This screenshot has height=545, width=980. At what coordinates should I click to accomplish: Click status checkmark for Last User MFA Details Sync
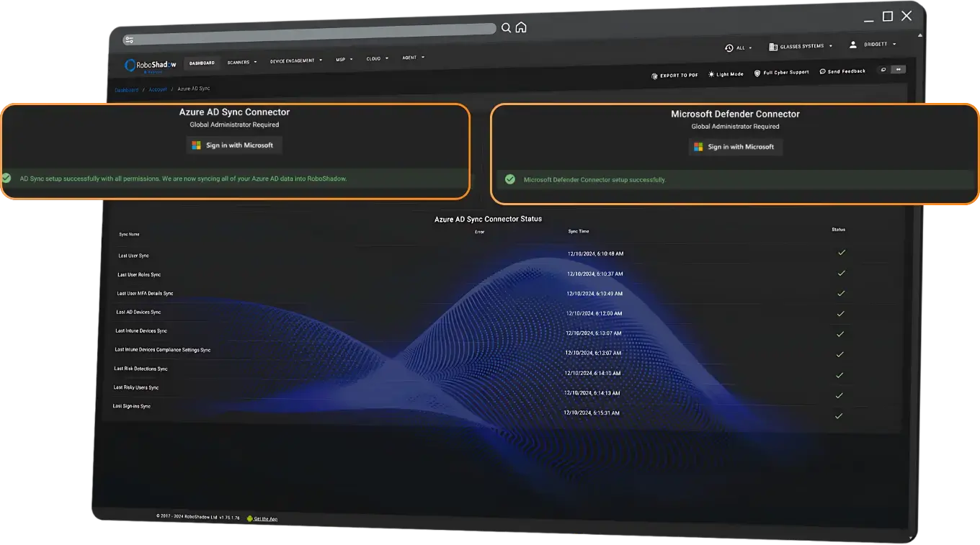click(x=840, y=294)
